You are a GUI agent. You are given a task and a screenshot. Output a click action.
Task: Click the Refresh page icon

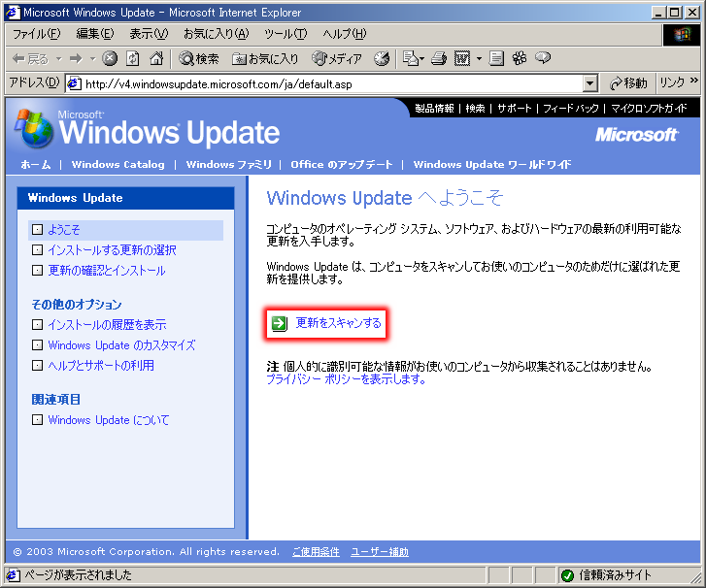click(132, 58)
